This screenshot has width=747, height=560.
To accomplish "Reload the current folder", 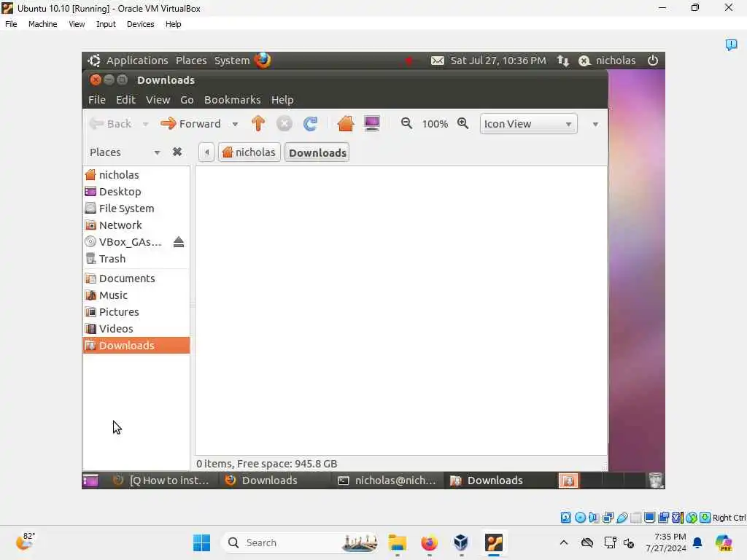I will pos(310,124).
